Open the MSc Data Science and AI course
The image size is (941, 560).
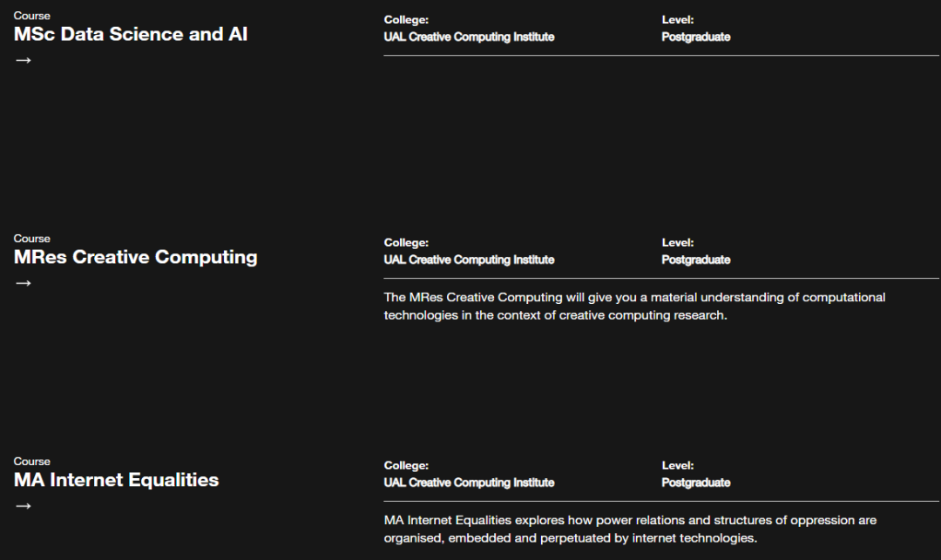pos(130,34)
